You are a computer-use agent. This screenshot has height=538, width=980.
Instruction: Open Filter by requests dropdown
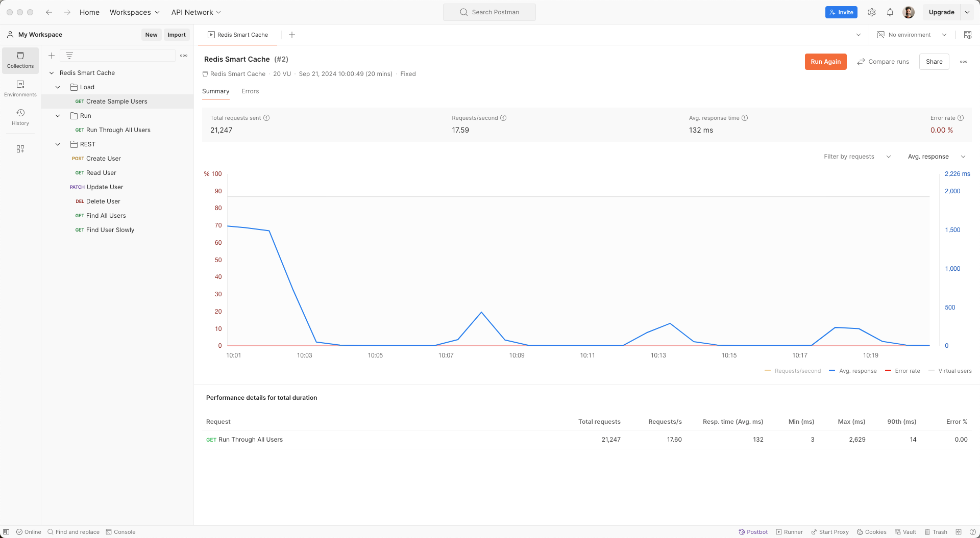coord(857,157)
